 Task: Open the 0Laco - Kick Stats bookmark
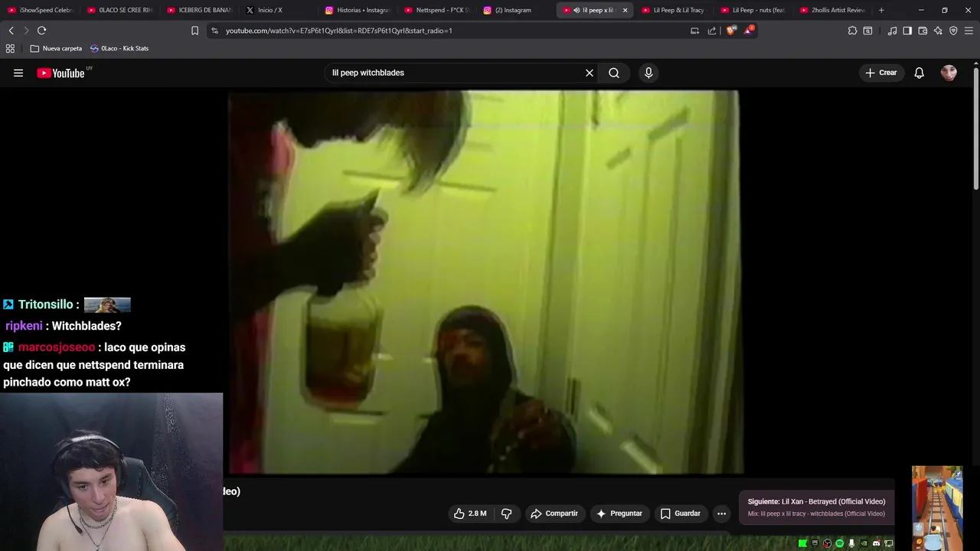click(119, 48)
